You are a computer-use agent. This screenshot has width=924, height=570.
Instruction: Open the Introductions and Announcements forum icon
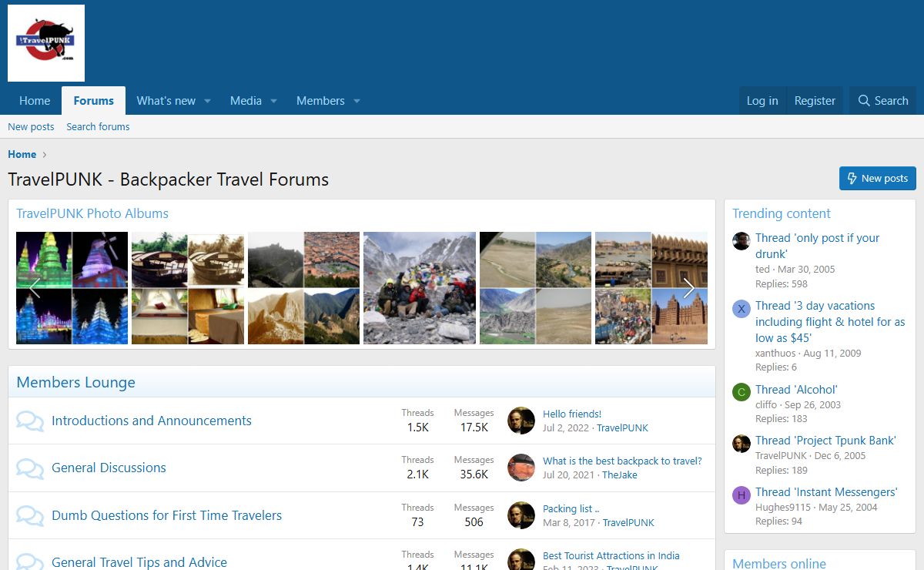pyautogui.click(x=30, y=421)
